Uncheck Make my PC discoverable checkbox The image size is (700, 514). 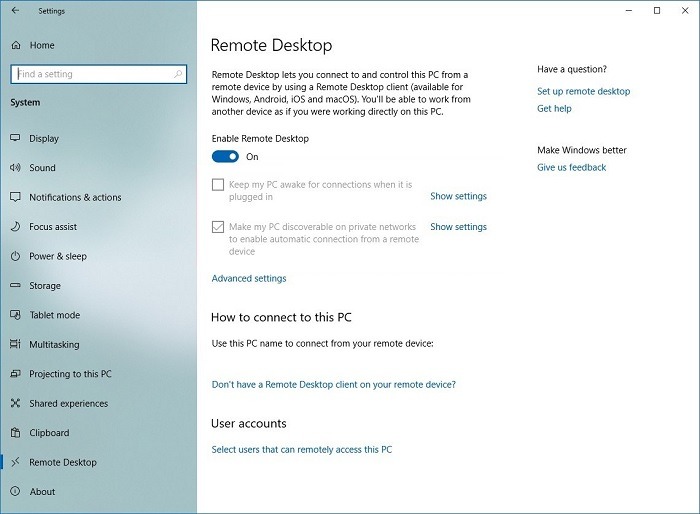(218, 227)
